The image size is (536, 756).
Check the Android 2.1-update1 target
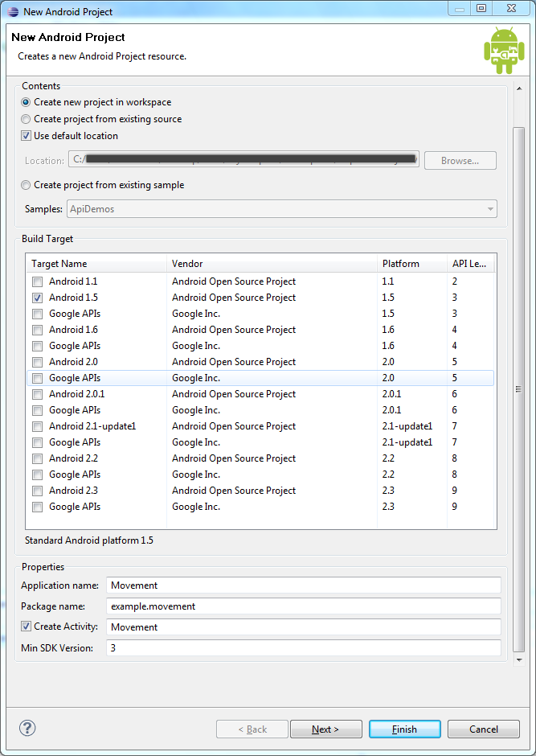tap(37, 426)
